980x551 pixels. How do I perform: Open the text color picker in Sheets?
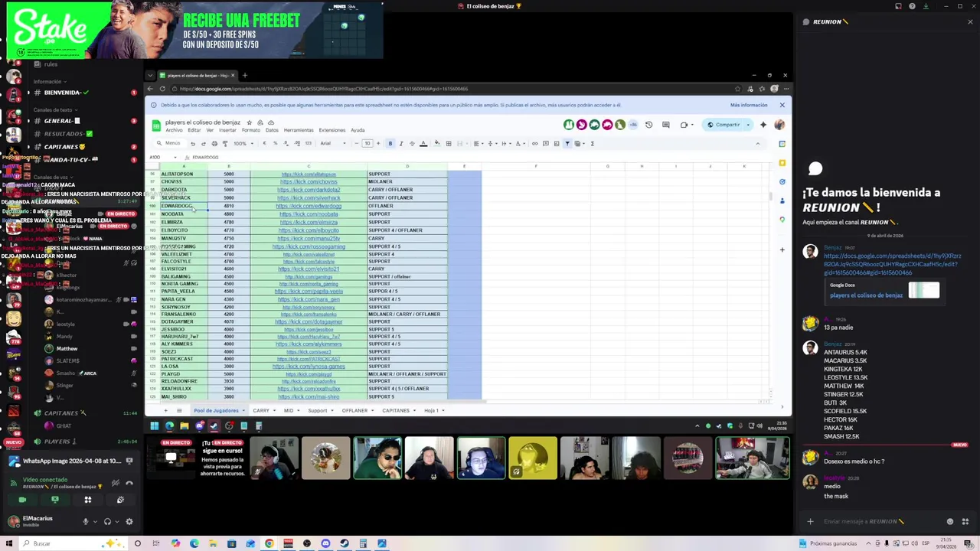coord(423,143)
